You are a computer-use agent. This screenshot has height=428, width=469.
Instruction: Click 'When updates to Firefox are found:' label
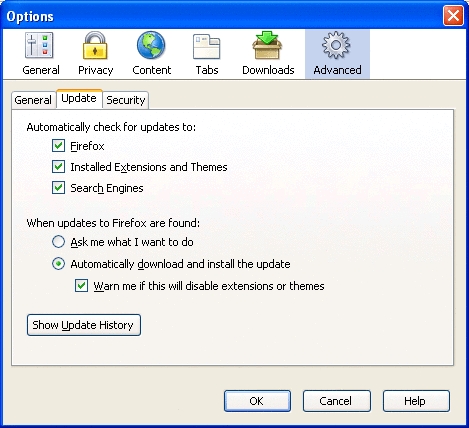[113, 223]
